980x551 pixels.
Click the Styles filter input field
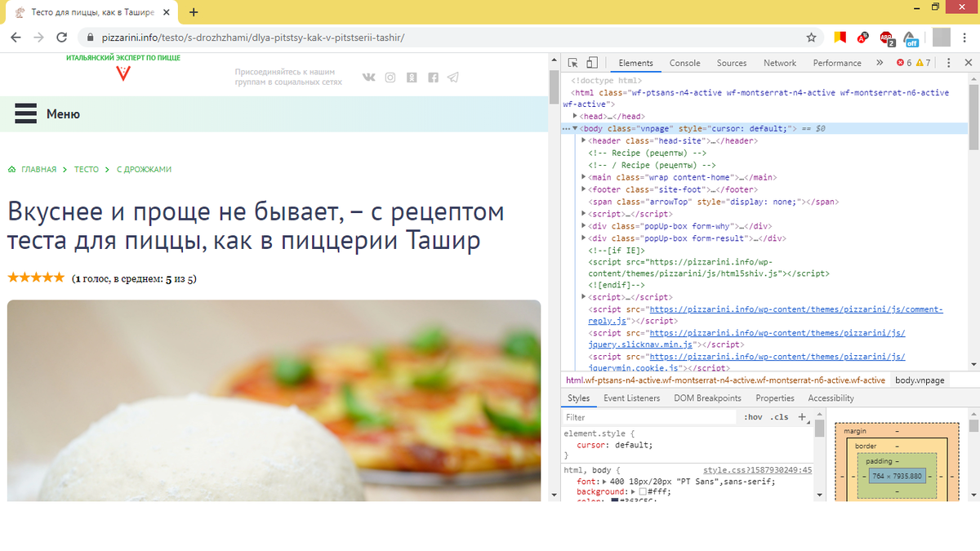[x=637, y=417]
